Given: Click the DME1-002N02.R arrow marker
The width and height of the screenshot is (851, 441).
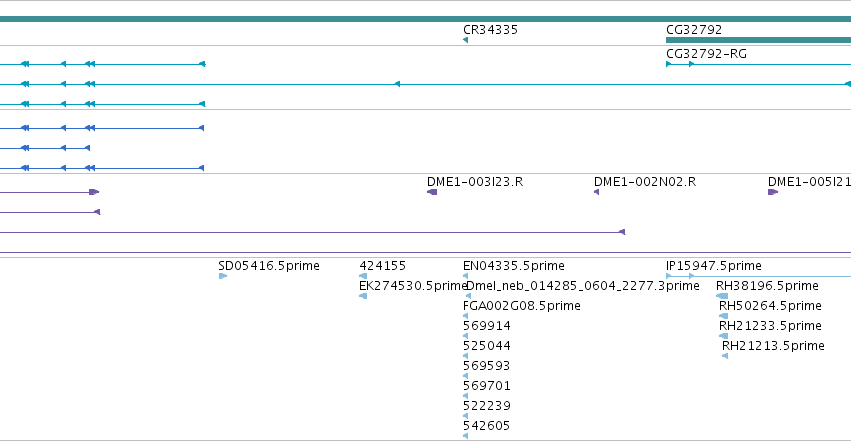Looking at the screenshot, I should (596, 192).
